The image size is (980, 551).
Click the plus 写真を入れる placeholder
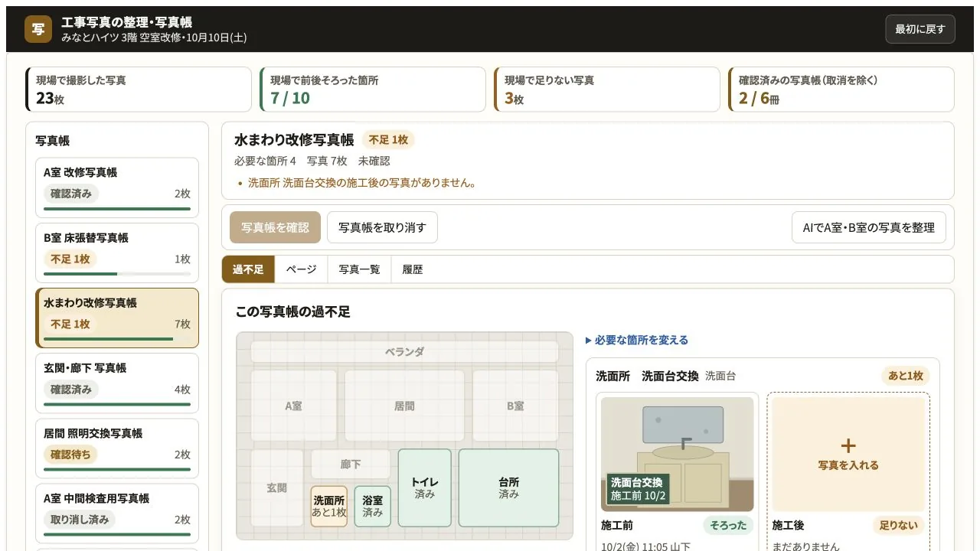click(x=848, y=454)
